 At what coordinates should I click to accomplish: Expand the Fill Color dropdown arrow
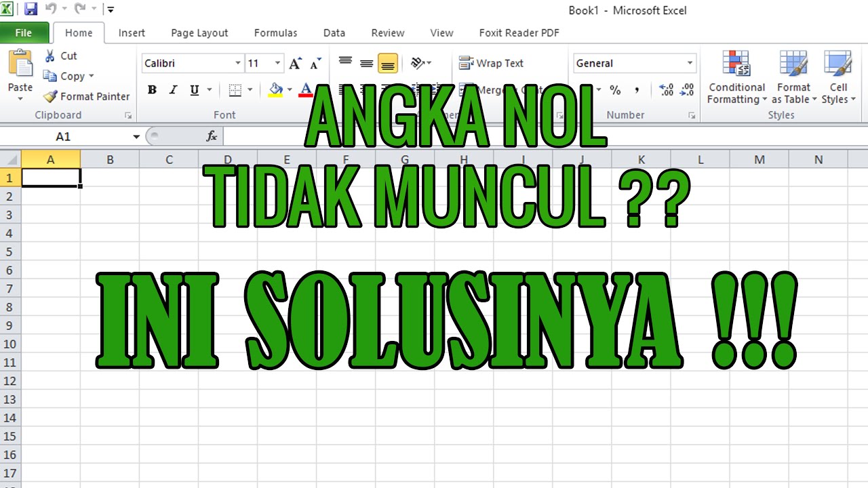coord(290,89)
